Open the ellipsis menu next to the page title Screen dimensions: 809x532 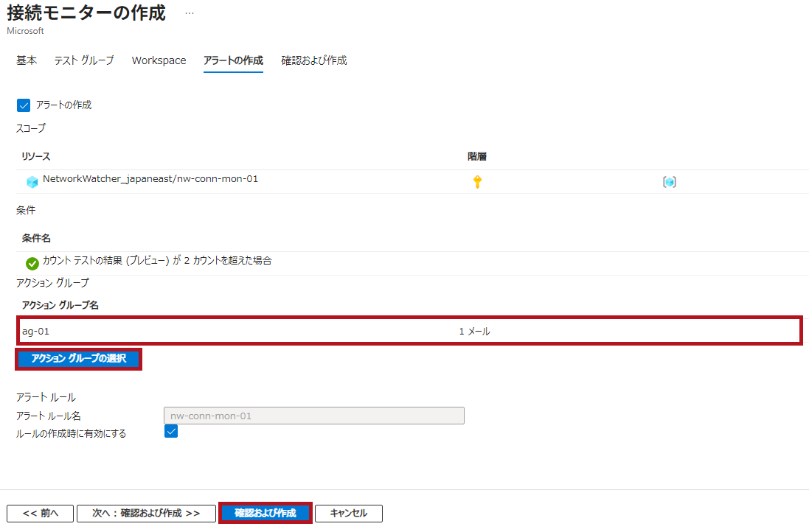click(x=190, y=13)
